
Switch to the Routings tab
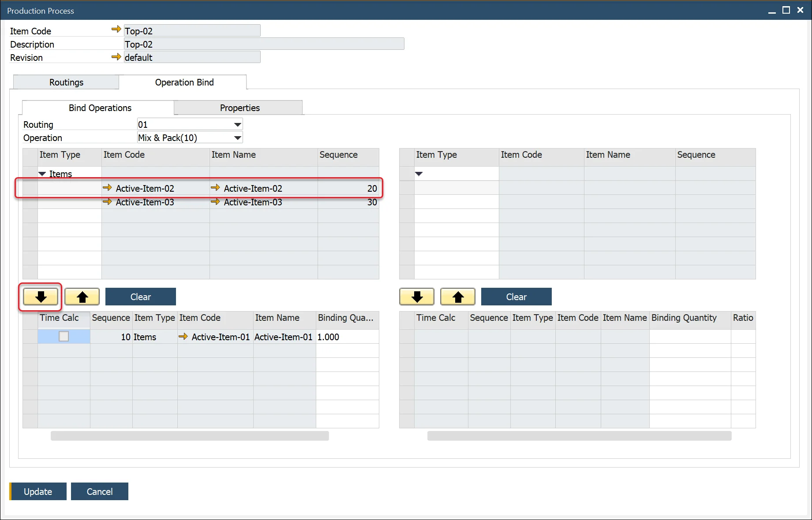click(66, 82)
